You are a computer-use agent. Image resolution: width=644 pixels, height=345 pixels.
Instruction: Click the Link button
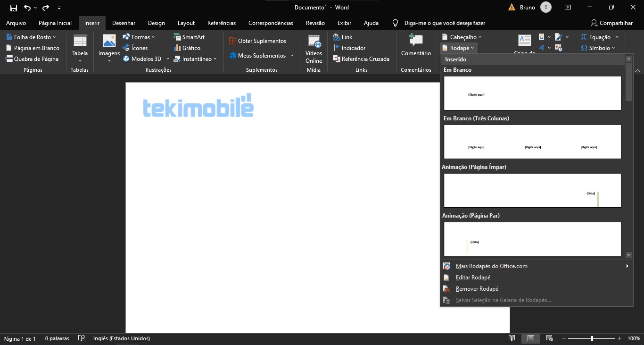point(343,37)
